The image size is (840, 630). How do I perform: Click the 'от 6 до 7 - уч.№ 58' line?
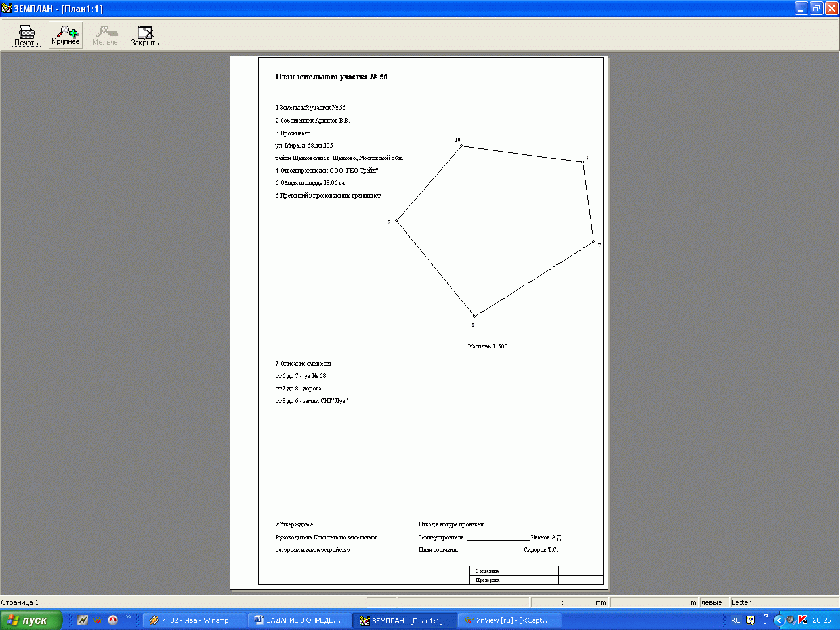(x=301, y=375)
